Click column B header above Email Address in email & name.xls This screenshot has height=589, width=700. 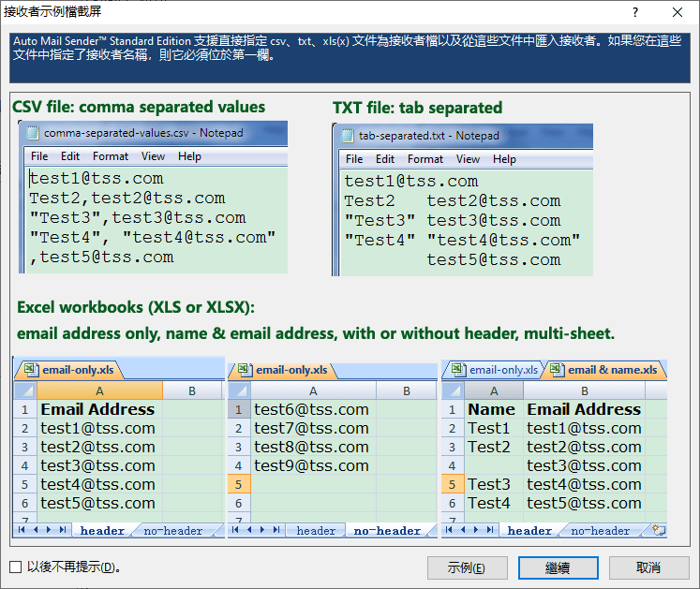point(584,390)
